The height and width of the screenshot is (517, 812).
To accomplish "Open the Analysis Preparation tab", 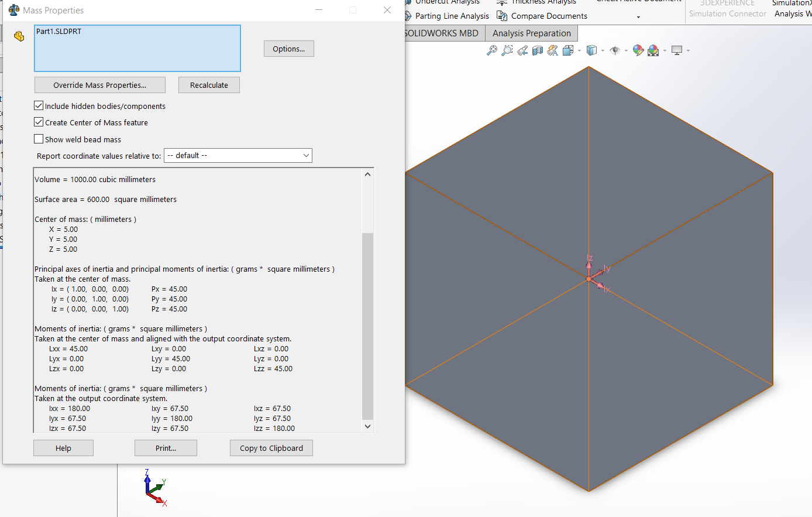I will click(x=532, y=33).
